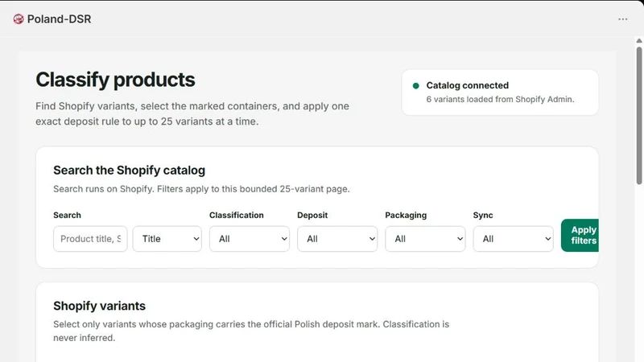Click the Packaging label text
Image resolution: width=644 pixels, height=362 pixels.
[x=406, y=215]
